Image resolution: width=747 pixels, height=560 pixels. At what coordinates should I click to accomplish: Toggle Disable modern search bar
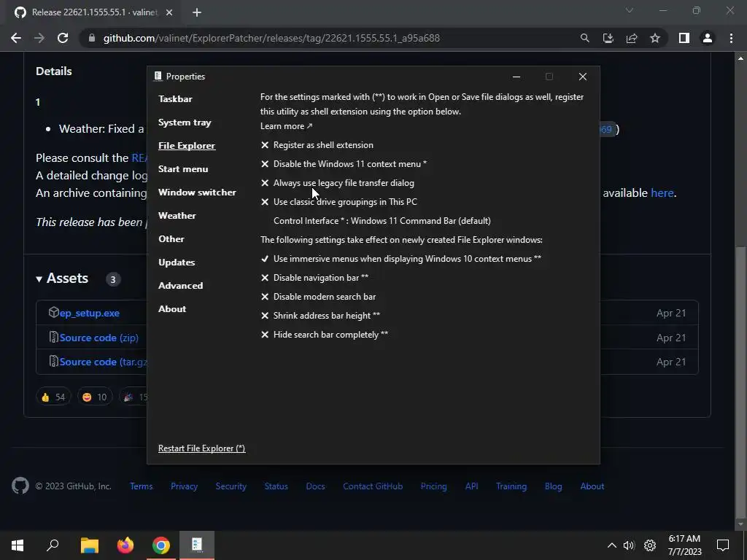318,297
